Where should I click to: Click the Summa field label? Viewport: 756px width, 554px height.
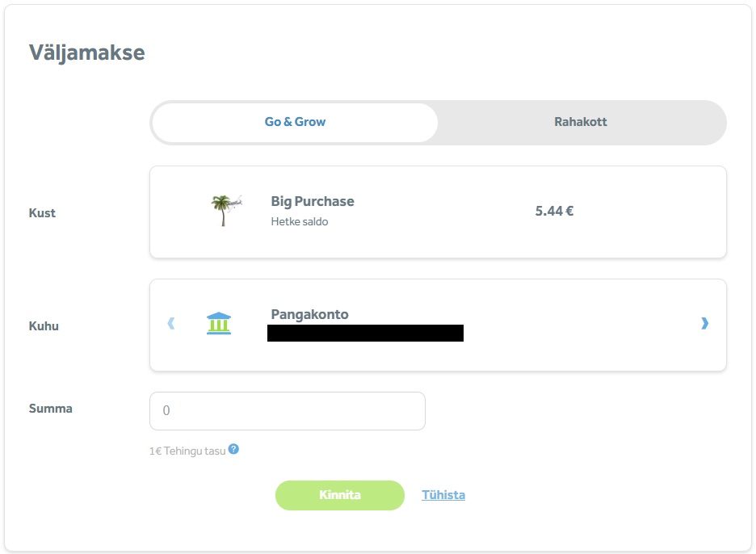(51, 409)
